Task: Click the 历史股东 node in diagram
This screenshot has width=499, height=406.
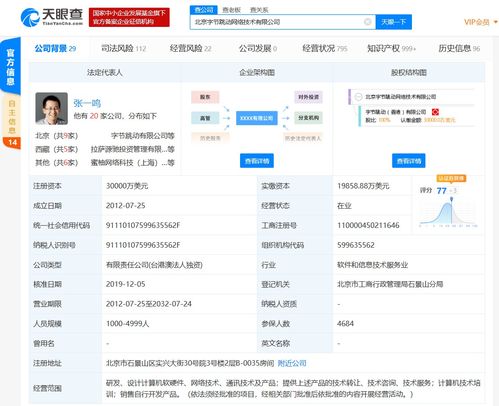Action: (210, 138)
